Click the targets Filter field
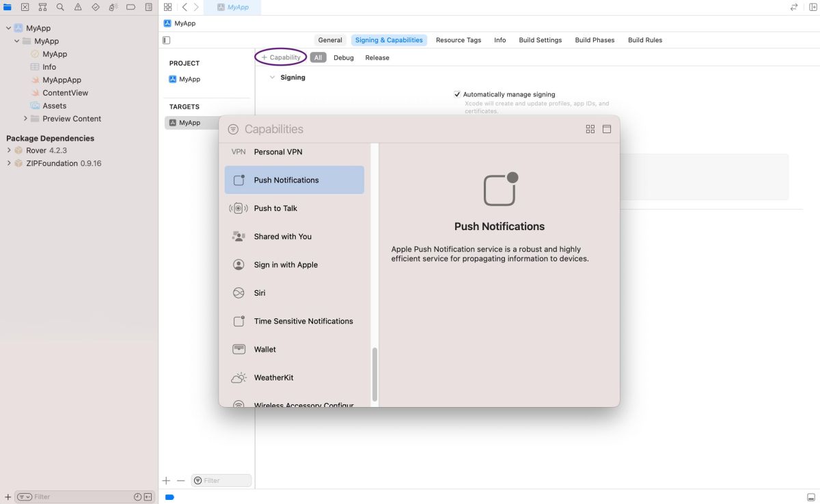The image size is (820, 504). (221, 481)
